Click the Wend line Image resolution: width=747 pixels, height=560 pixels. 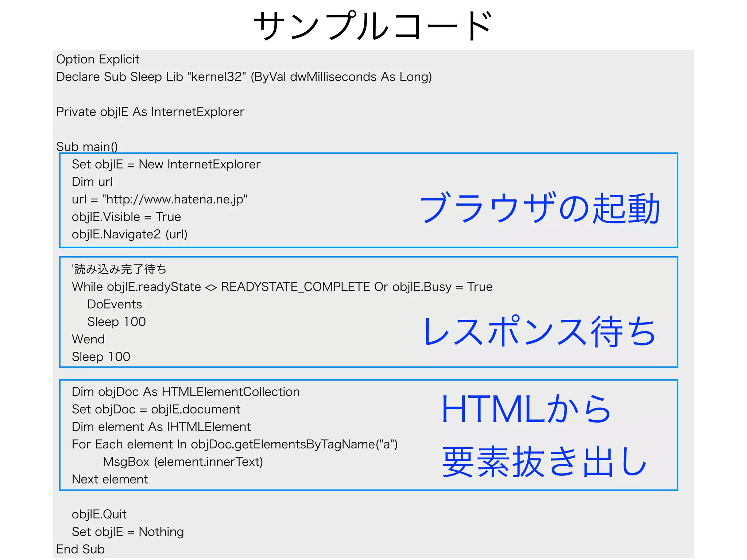pos(88,339)
